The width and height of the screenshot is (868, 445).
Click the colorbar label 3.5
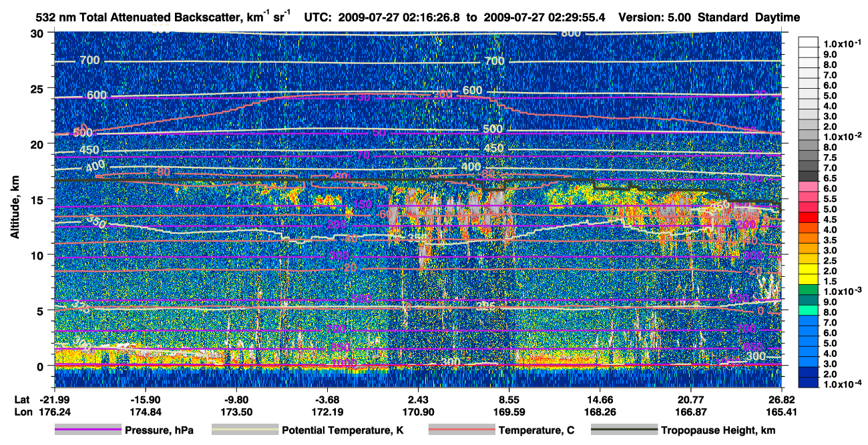click(x=831, y=240)
